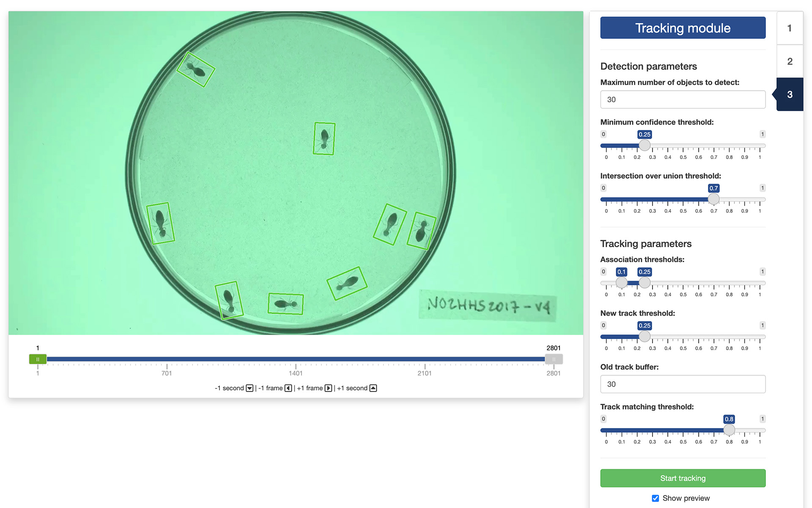This screenshot has height=508, width=812.
Task: Click frame 2101 on the video timeline
Action: click(425, 373)
